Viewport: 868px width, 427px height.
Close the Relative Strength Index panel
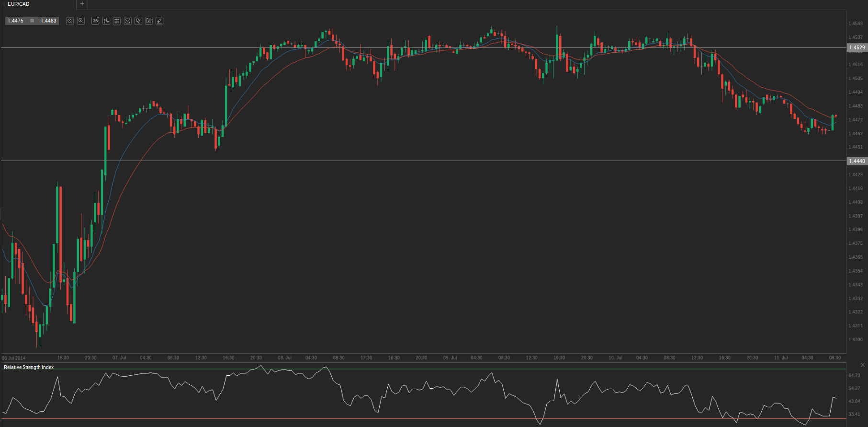coord(863,365)
